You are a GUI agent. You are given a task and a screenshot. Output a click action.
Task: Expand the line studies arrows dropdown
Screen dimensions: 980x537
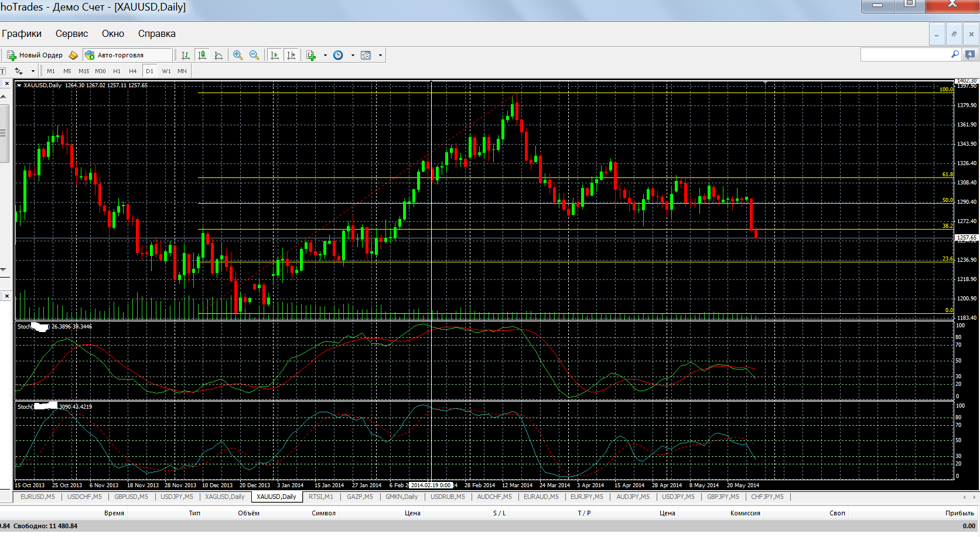[33, 71]
